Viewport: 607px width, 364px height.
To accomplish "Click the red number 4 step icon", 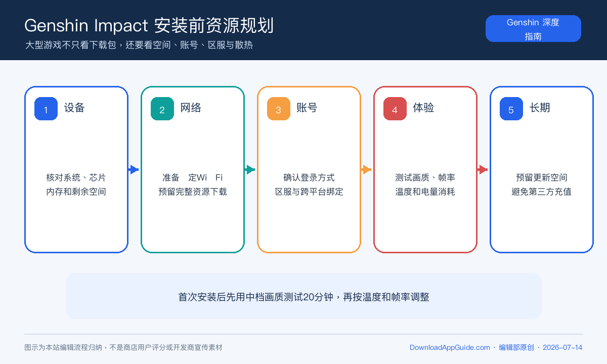I will click(395, 109).
